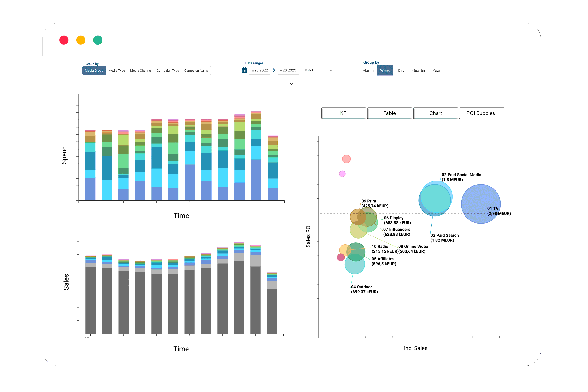Image resolution: width=588 pixels, height=392 pixels.
Task: Edit end date w26 2023
Action: 288,70
